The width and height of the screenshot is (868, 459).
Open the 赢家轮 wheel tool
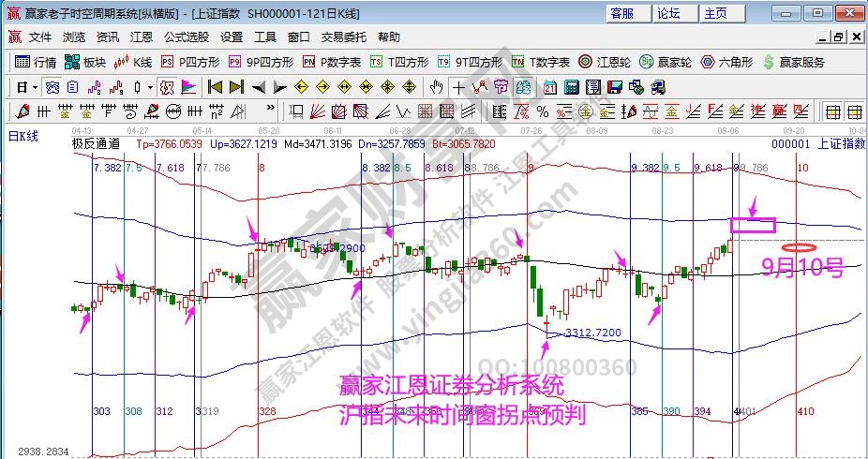point(666,63)
